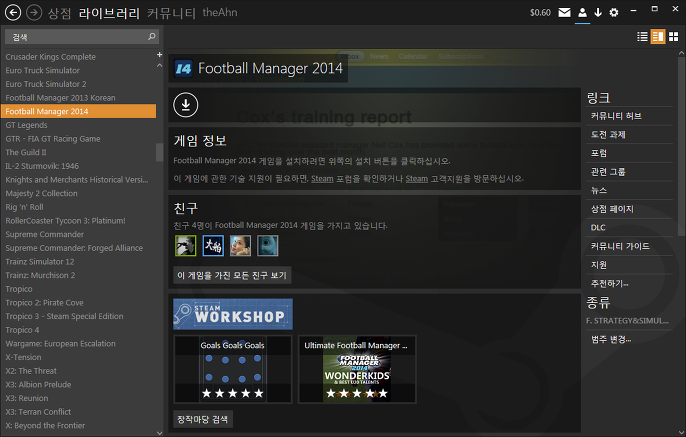This screenshot has height=437, width=686.
Task: Open Ultimate Football Manager Wonderkids item
Action: (357, 370)
